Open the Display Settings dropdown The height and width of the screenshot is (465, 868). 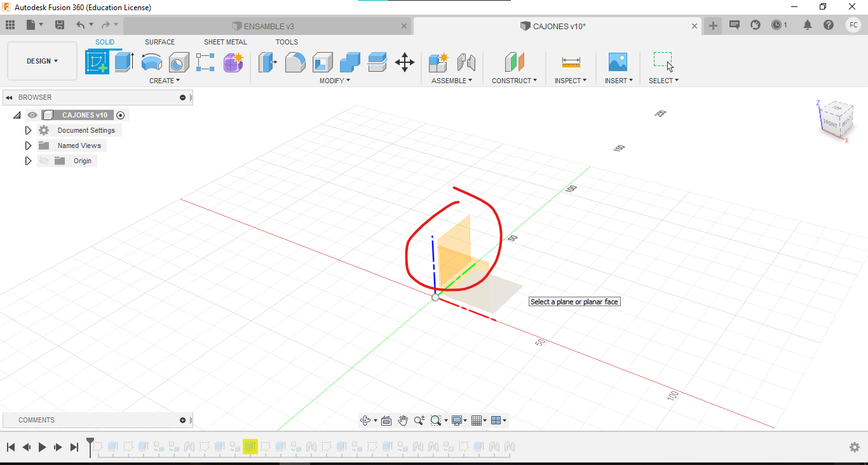tap(459, 421)
